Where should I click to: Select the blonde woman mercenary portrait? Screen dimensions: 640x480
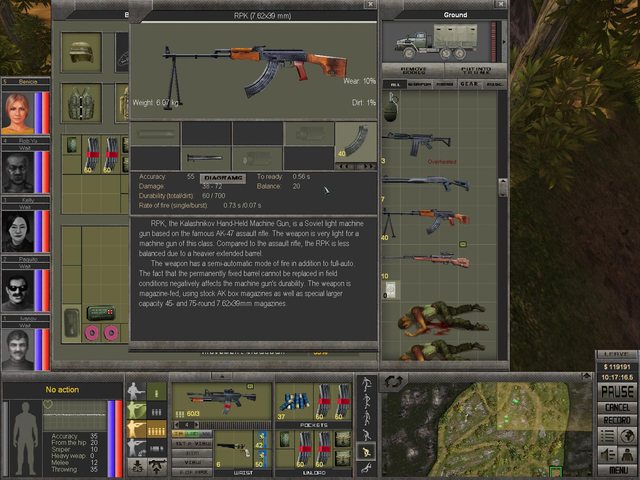tap(18, 113)
